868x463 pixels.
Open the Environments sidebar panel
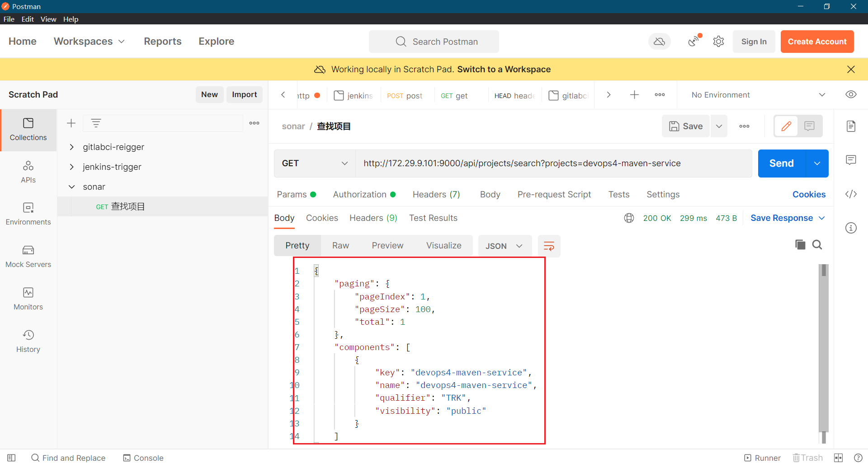[28, 214]
